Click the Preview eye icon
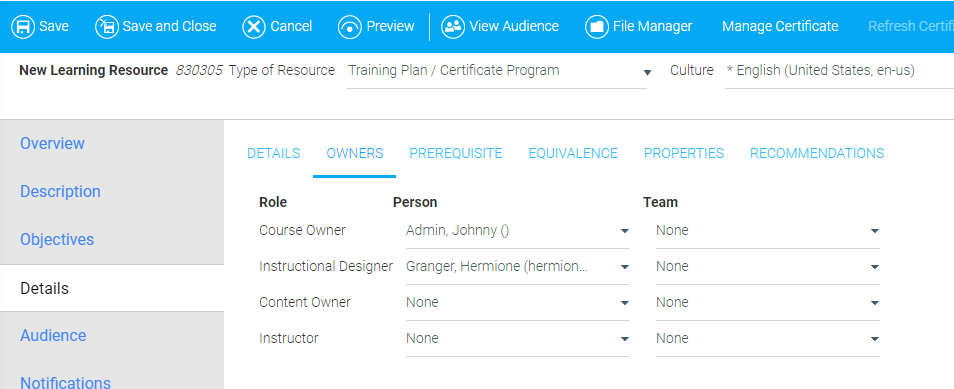Image resolution: width=954 pixels, height=389 pixels. click(x=350, y=27)
